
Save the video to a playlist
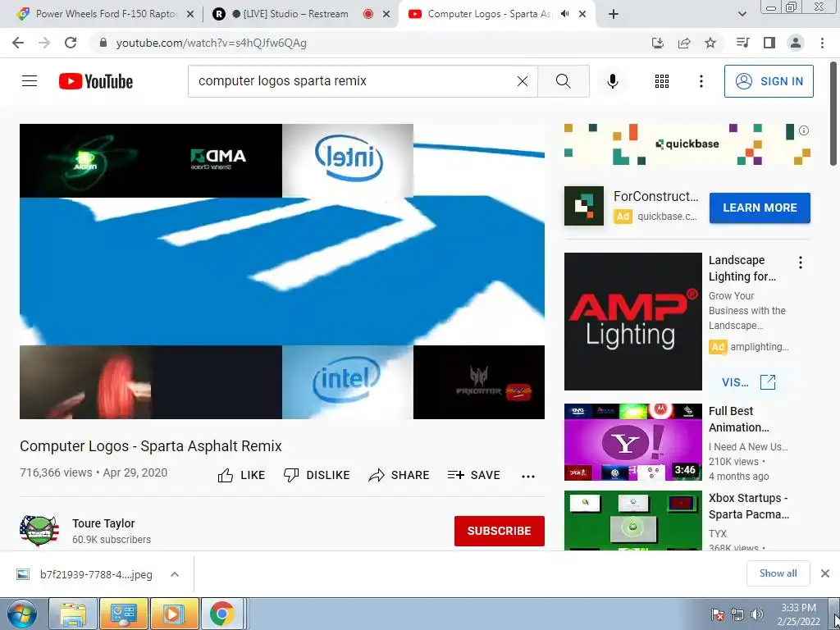[x=473, y=475]
